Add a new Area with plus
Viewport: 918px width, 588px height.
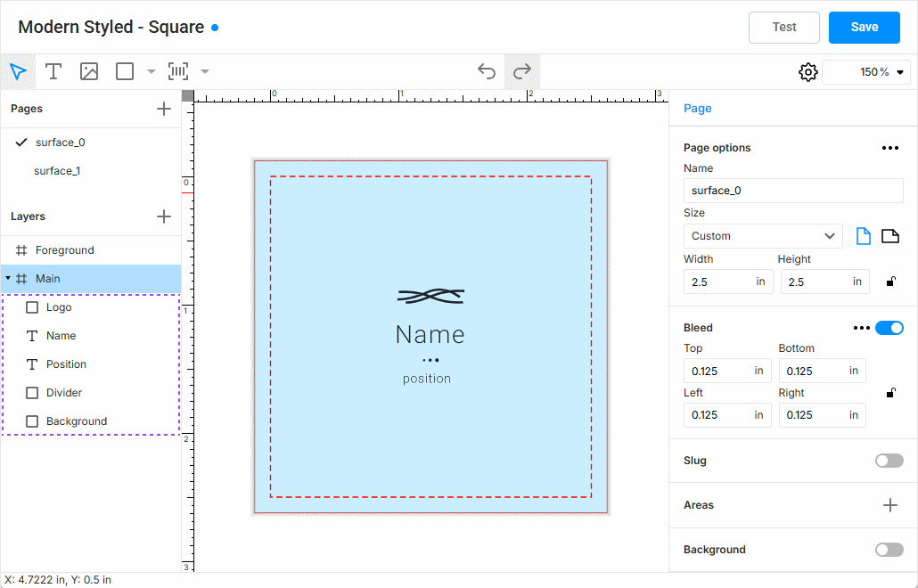[x=889, y=505]
